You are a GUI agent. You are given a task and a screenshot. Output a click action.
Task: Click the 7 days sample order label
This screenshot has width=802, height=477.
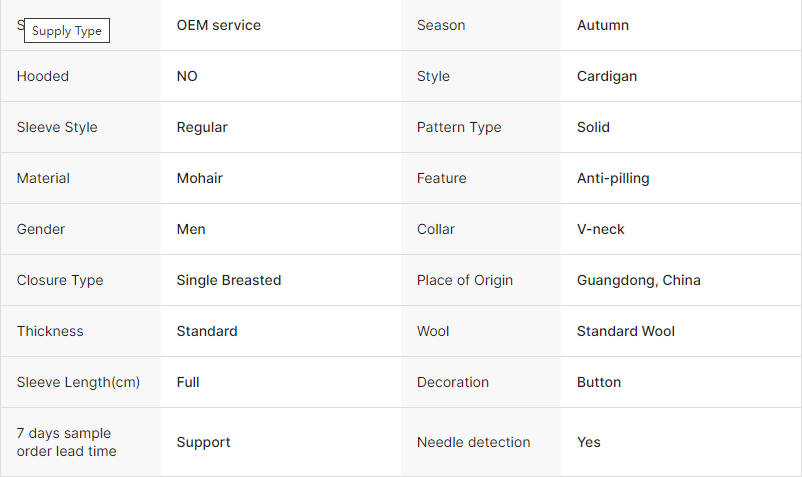[x=66, y=442]
